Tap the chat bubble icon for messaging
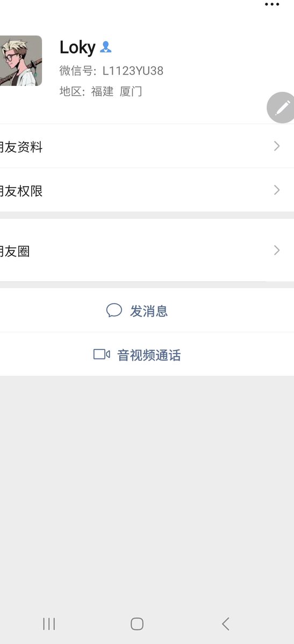The image size is (294, 644). 114,310
